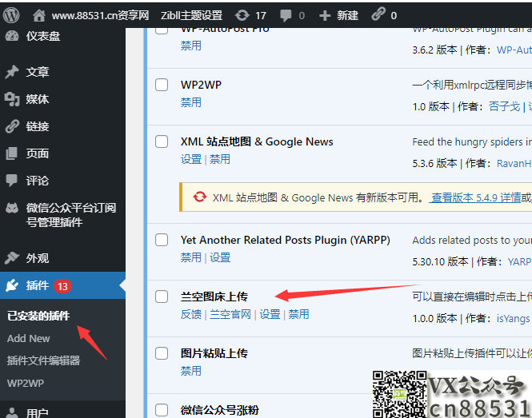
Task: Select the 图片粘贴上传 checkbox
Action: 162,353
